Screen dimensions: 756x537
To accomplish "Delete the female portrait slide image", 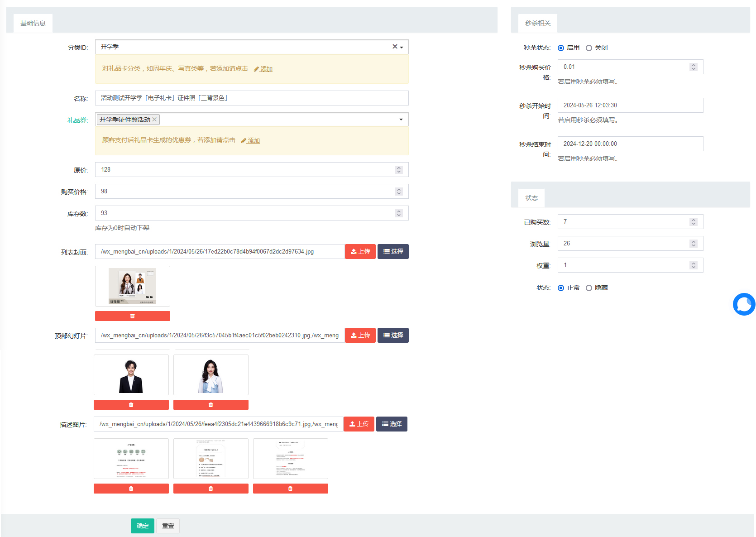I will (x=211, y=405).
